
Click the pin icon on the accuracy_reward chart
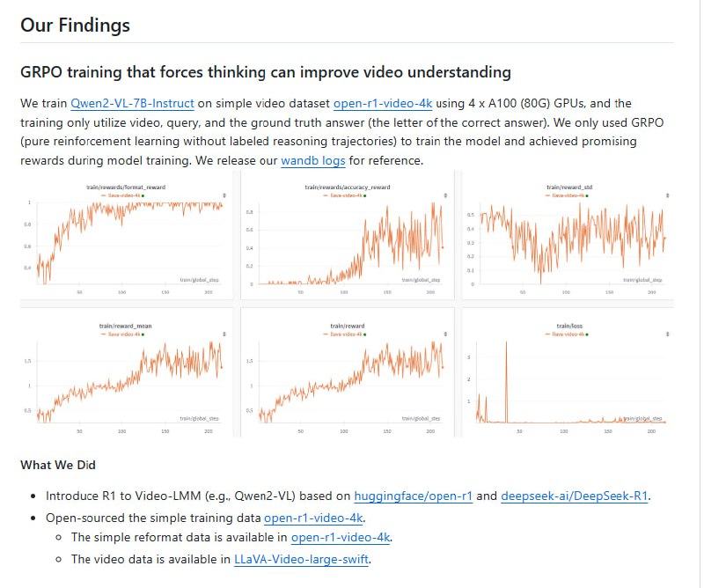point(445,195)
